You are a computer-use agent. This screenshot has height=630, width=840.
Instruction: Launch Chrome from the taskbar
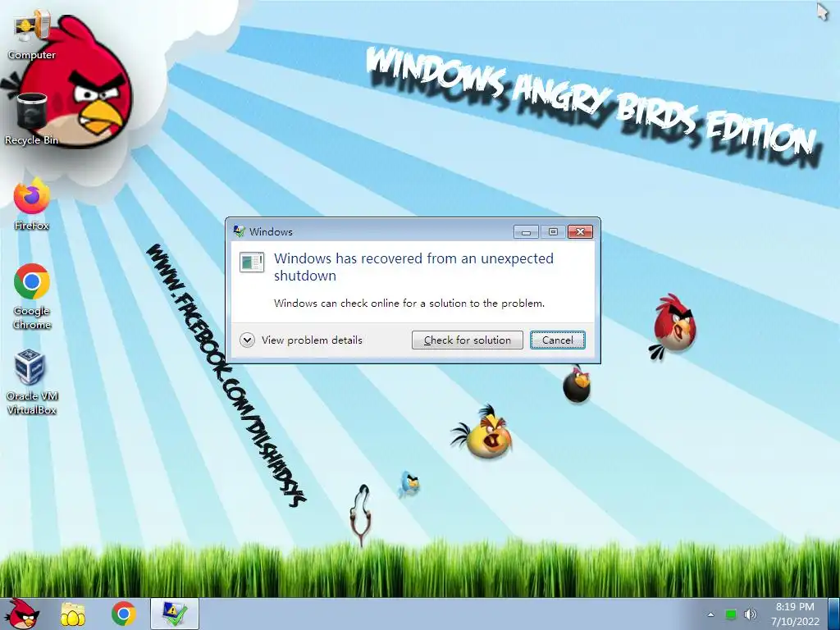[x=123, y=614]
